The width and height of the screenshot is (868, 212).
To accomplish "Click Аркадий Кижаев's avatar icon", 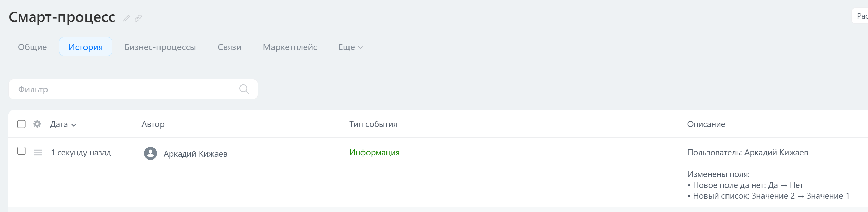I will 150,153.
